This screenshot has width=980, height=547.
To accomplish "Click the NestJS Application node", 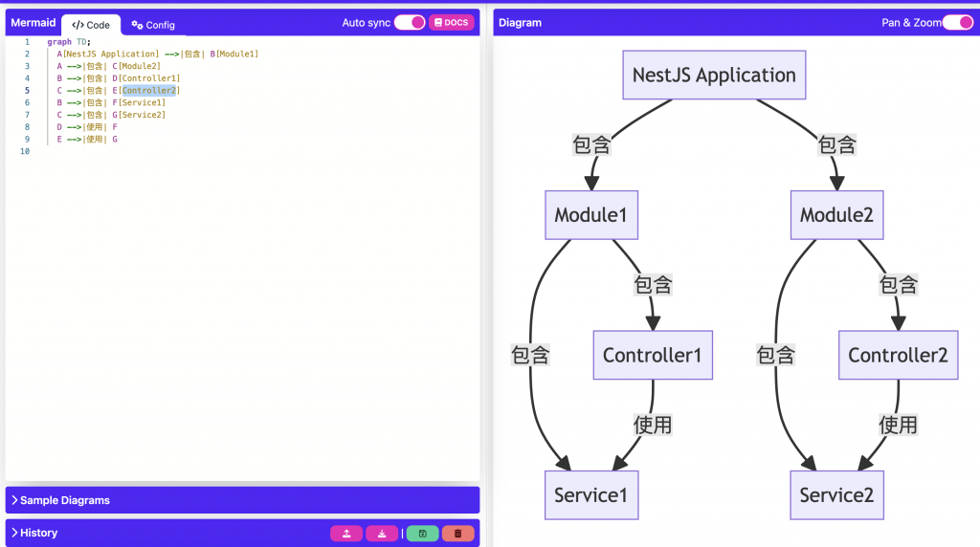I will [x=714, y=75].
